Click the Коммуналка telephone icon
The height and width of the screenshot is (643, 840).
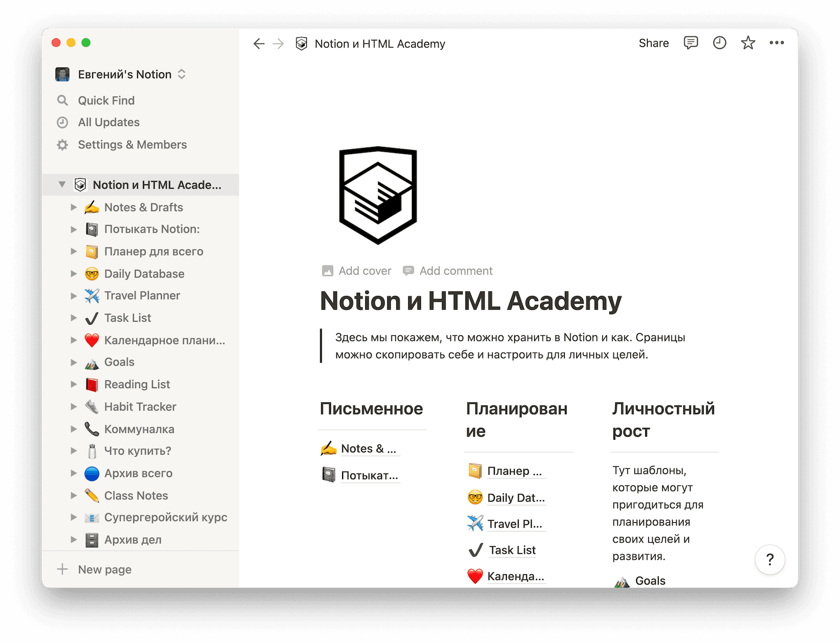[x=92, y=429]
